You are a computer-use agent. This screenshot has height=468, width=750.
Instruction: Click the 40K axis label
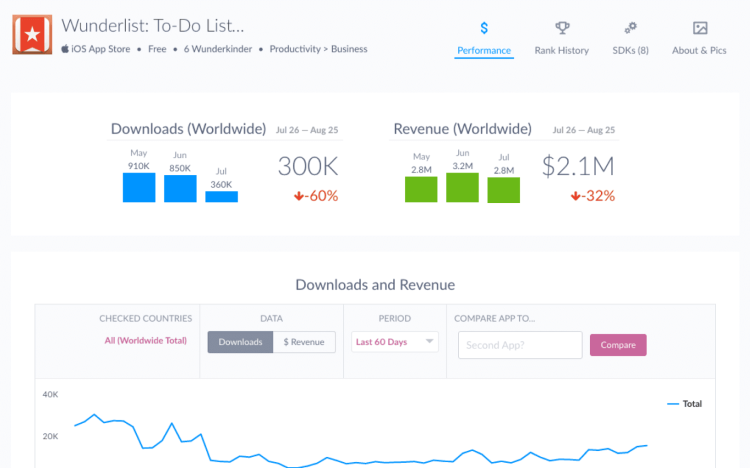tap(50, 394)
